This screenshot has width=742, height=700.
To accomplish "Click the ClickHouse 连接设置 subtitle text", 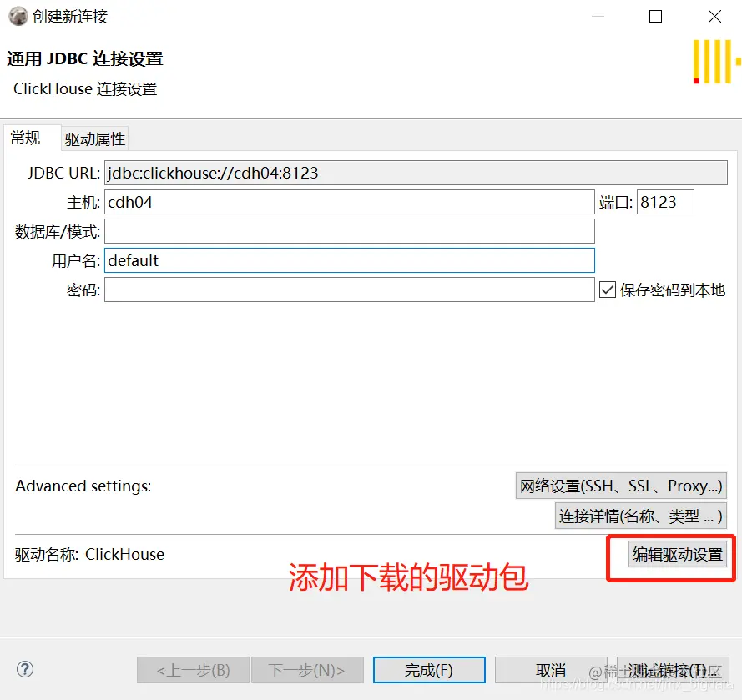I will [x=85, y=89].
